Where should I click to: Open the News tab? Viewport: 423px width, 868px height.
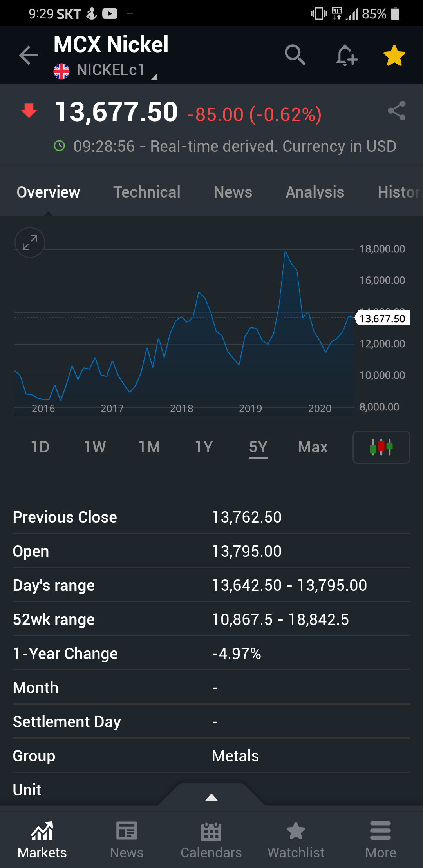tap(233, 192)
